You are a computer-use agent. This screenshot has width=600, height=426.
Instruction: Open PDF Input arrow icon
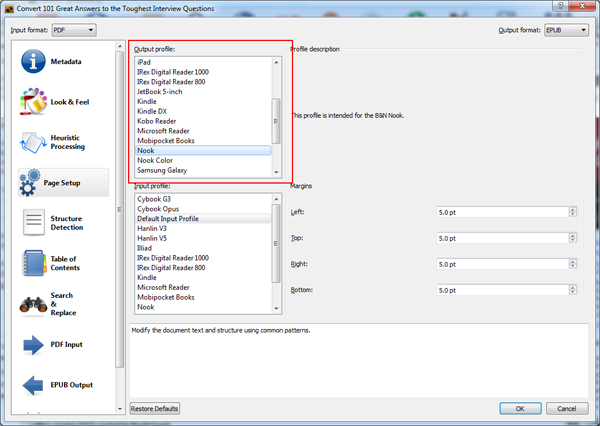(x=33, y=345)
